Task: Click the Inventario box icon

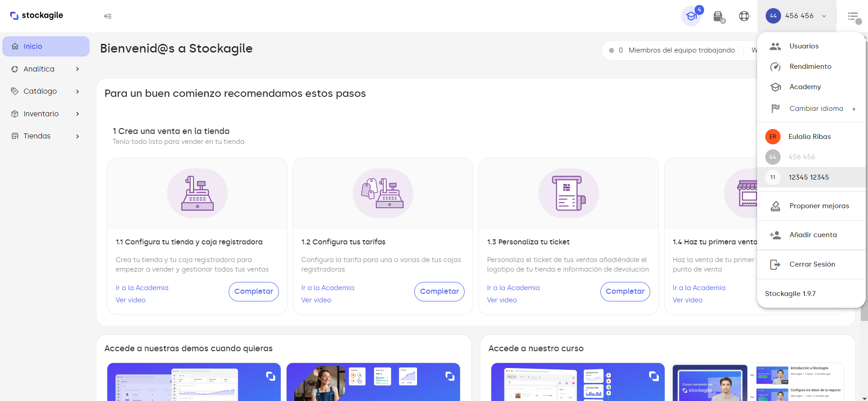Action: [15, 114]
